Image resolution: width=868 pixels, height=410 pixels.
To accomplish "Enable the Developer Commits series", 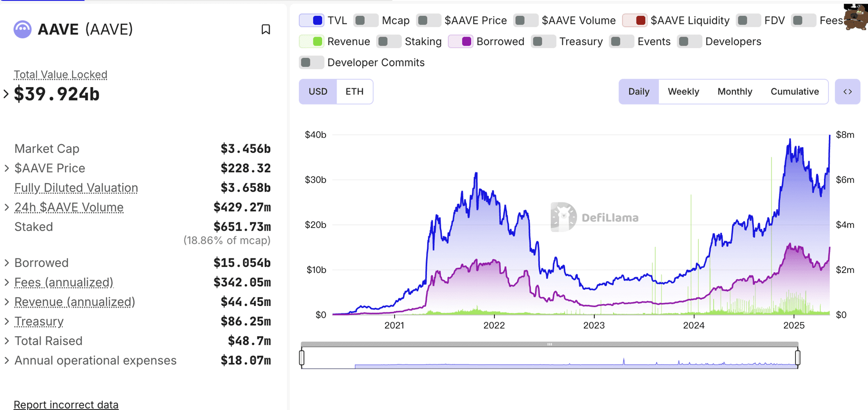I will click(312, 62).
